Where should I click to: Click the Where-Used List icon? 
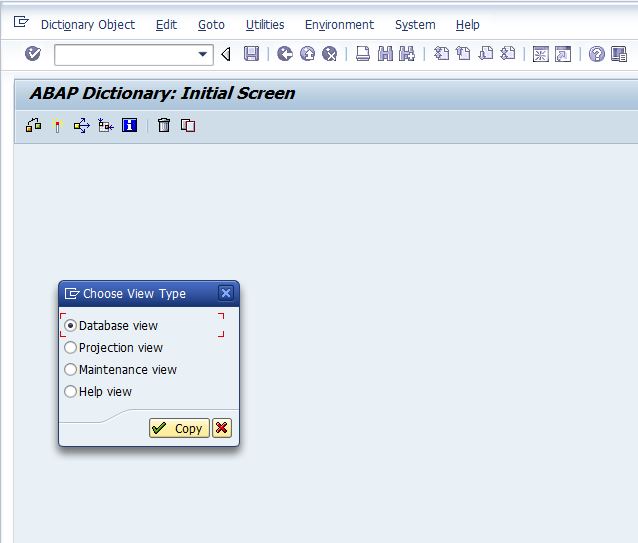tap(81, 125)
